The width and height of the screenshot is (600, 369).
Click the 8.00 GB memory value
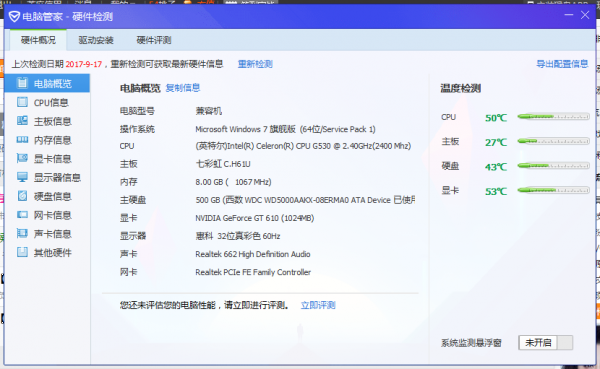pos(233,182)
